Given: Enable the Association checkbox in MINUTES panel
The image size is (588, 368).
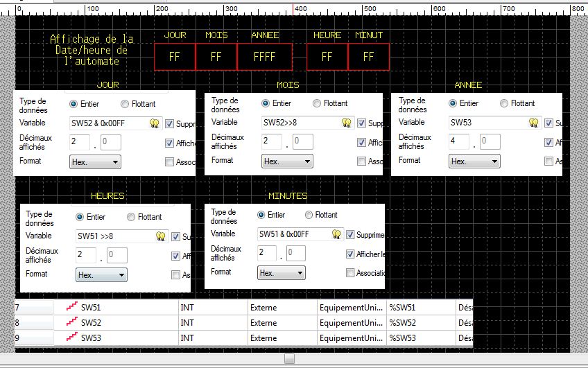Looking at the screenshot, I should (350, 273).
